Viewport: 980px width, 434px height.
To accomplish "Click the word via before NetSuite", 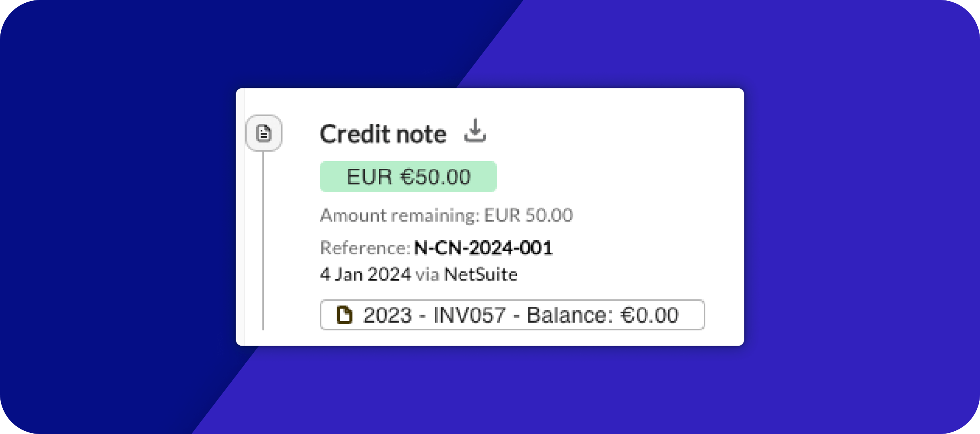I will (427, 275).
